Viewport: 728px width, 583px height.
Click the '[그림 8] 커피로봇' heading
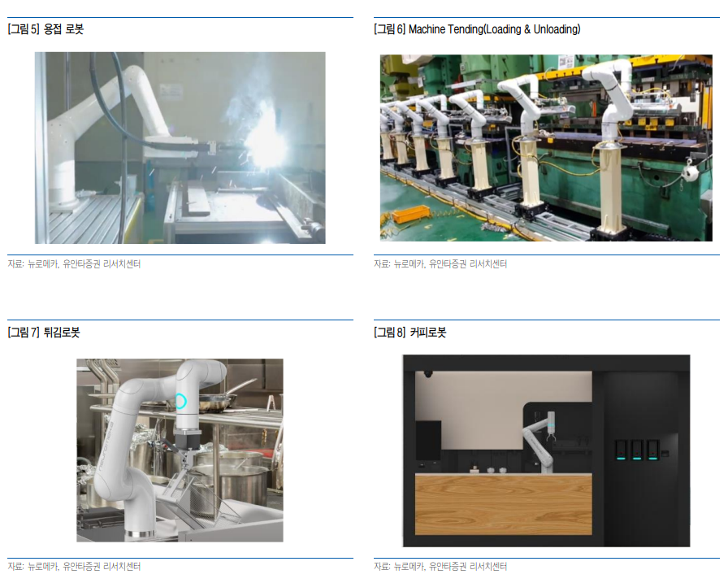pyautogui.click(x=410, y=332)
